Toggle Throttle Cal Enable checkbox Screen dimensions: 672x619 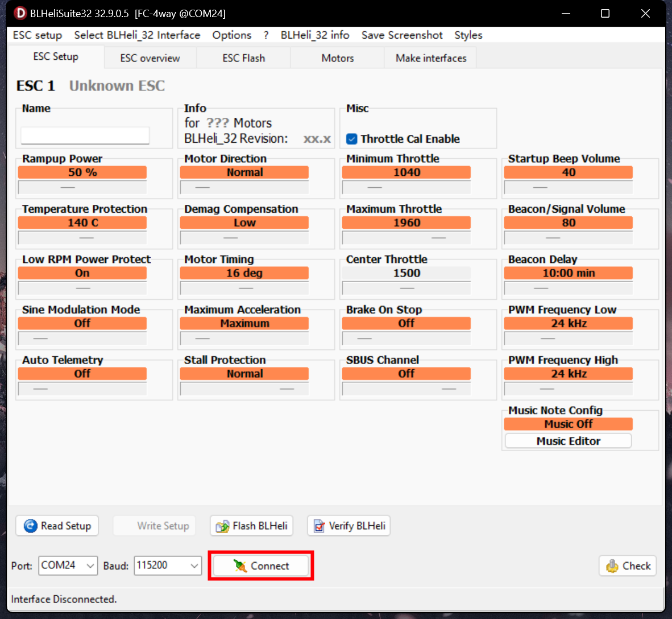pos(352,139)
